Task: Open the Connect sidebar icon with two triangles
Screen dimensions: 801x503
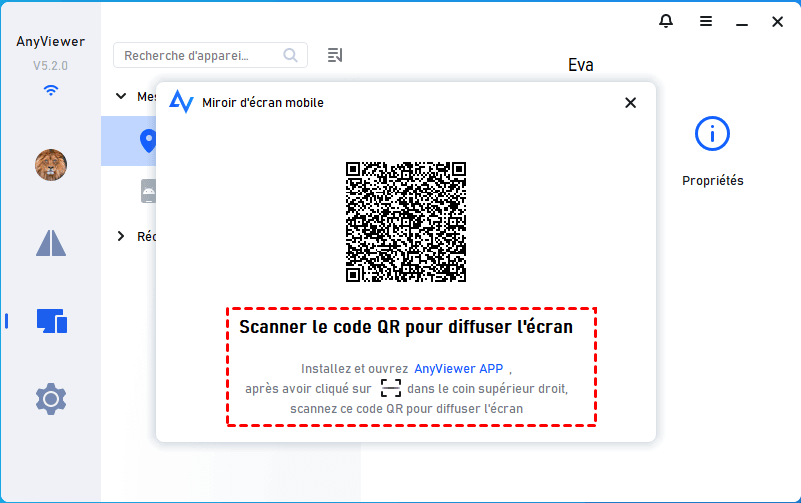Action: click(51, 243)
